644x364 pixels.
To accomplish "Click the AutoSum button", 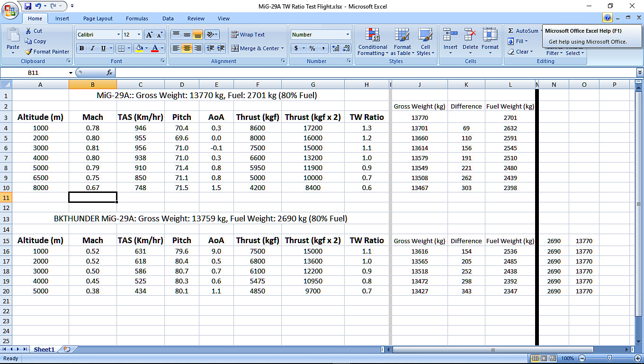I will (x=523, y=31).
